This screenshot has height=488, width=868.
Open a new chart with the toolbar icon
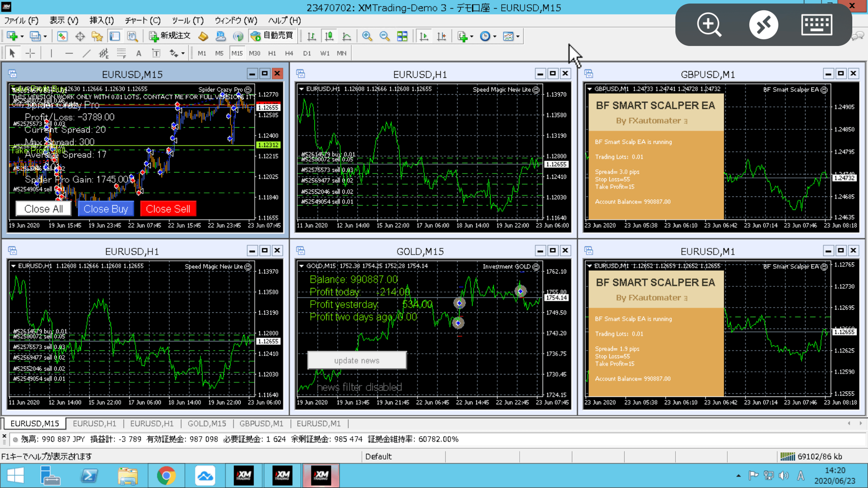[x=12, y=36]
